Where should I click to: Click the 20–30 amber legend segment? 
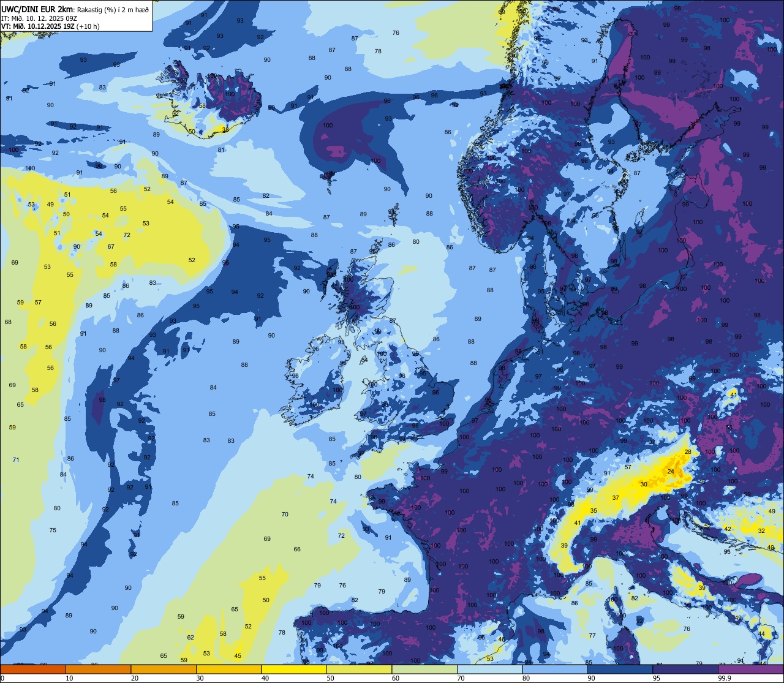tap(164, 669)
